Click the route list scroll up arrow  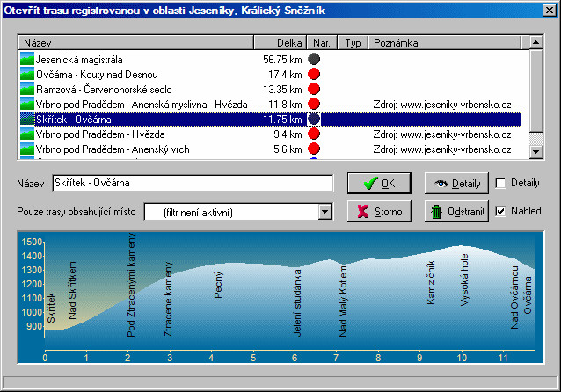[x=536, y=42]
